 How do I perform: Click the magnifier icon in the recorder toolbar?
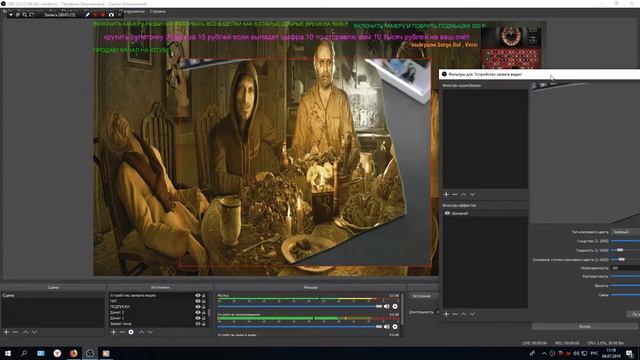click(24, 15)
